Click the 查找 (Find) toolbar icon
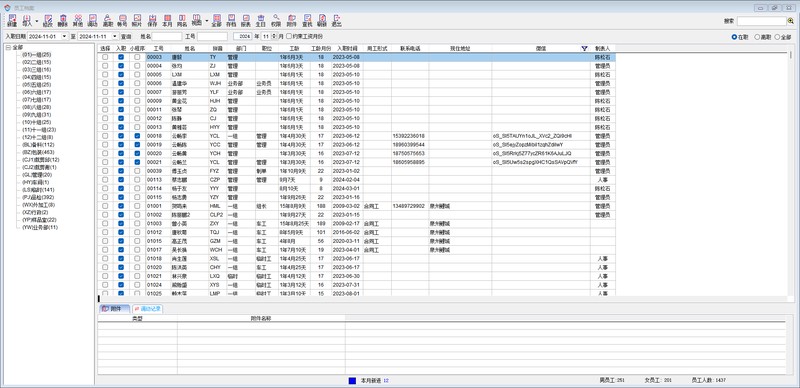The height and width of the screenshot is (388, 800). tap(307, 20)
